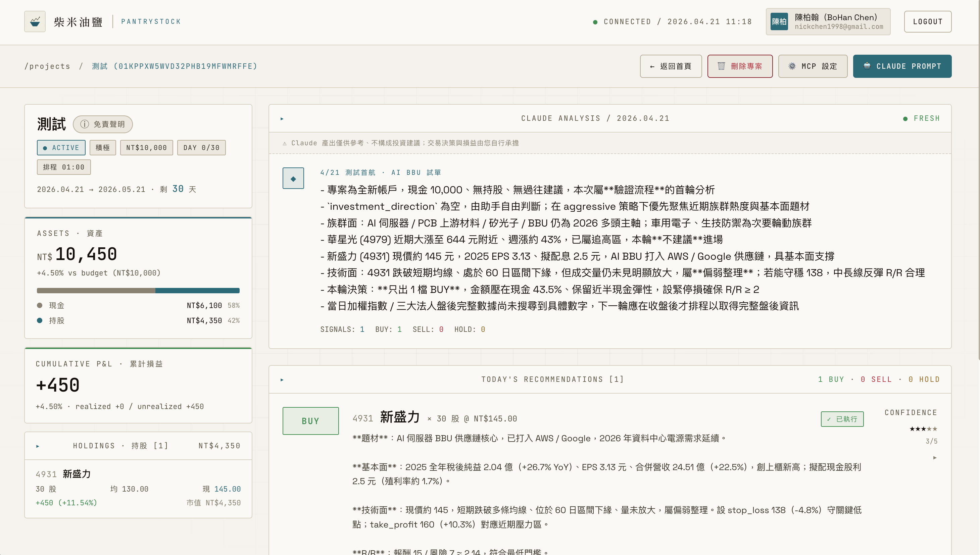Toggle the 已執行 executed status

tap(842, 419)
